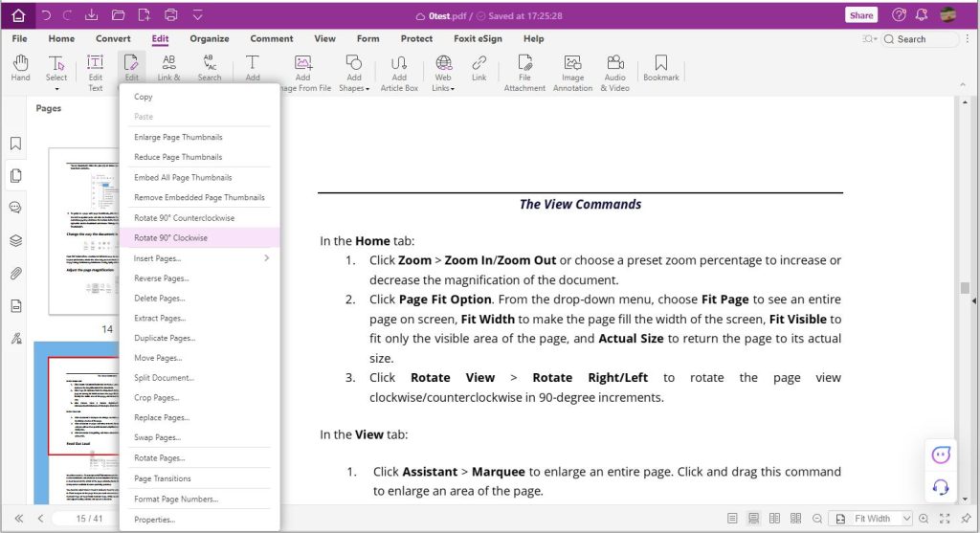The width and height of the screenshot is (980, 533).
Task: Click the page number field 15 / 41
Action: (x=89, y=519)
